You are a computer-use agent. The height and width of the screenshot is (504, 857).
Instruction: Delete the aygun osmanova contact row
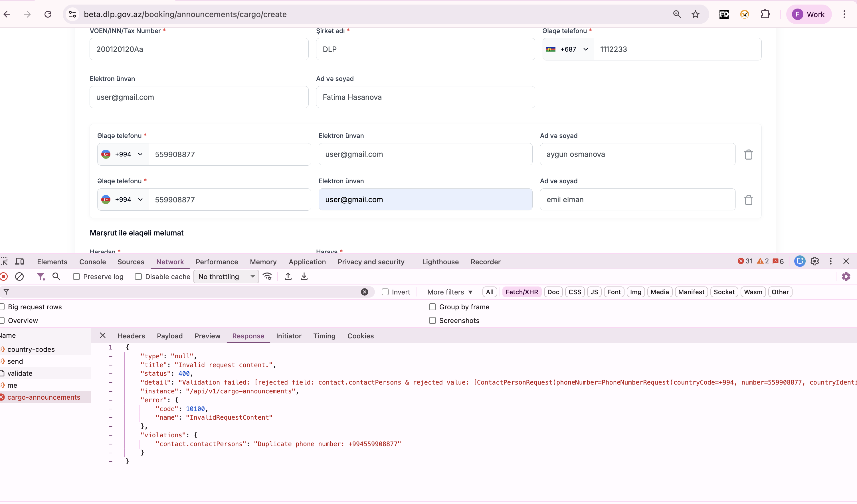tap(748, 154)
